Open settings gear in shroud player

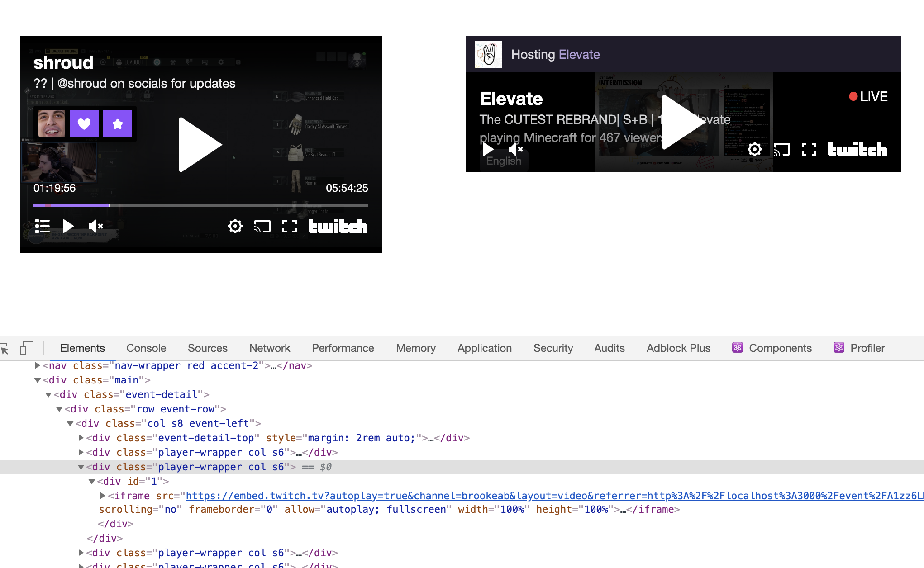[235, 226]
